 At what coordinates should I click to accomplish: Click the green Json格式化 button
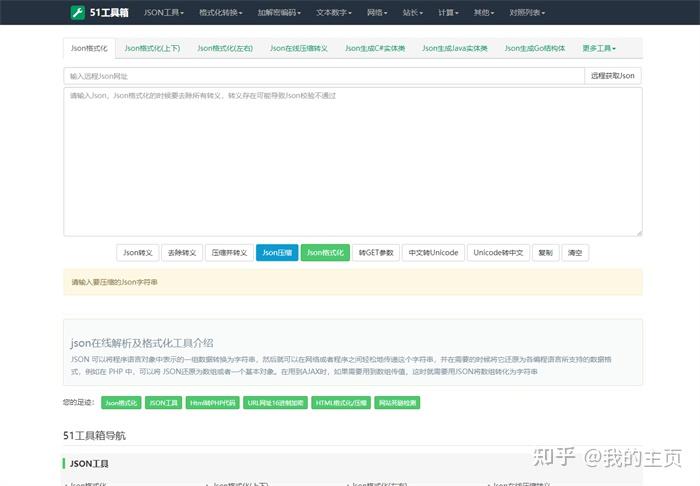tap(325, 253)
